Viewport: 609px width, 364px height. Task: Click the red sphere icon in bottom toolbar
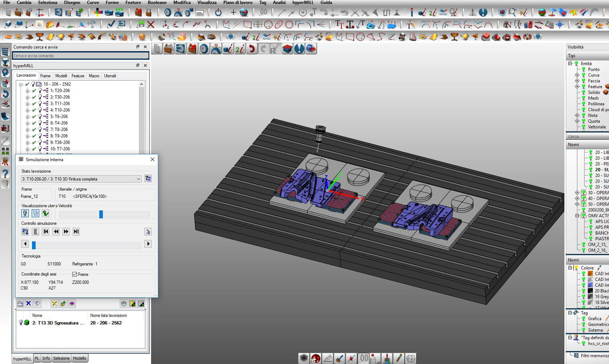(x=316, y=358)
